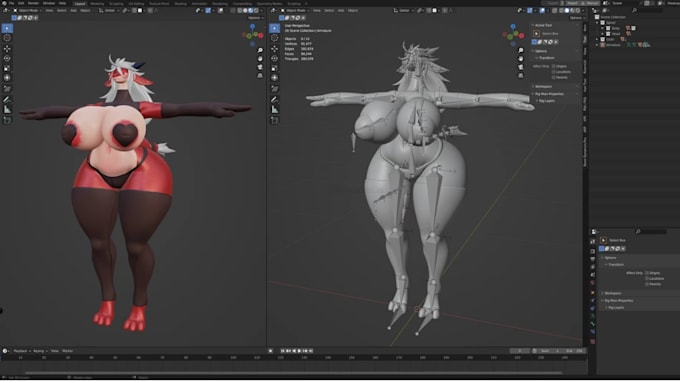680x383 pixels.
Task: Open the Material properties tab icon
Action: click(592, 341)
